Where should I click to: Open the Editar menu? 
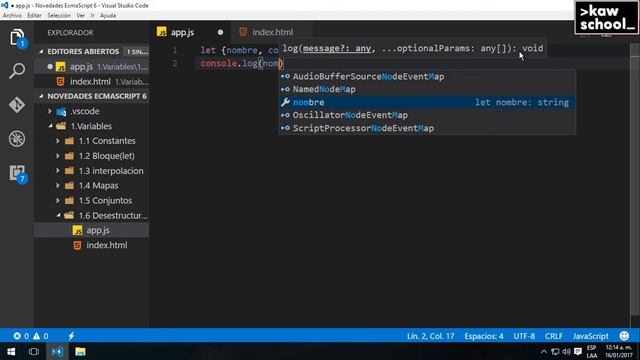[x=34, y=16]
